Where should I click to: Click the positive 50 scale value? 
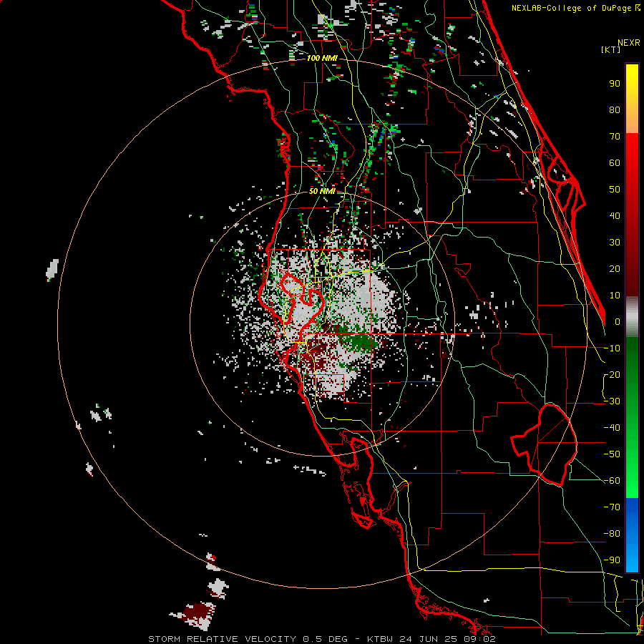[x=615, y=190]
